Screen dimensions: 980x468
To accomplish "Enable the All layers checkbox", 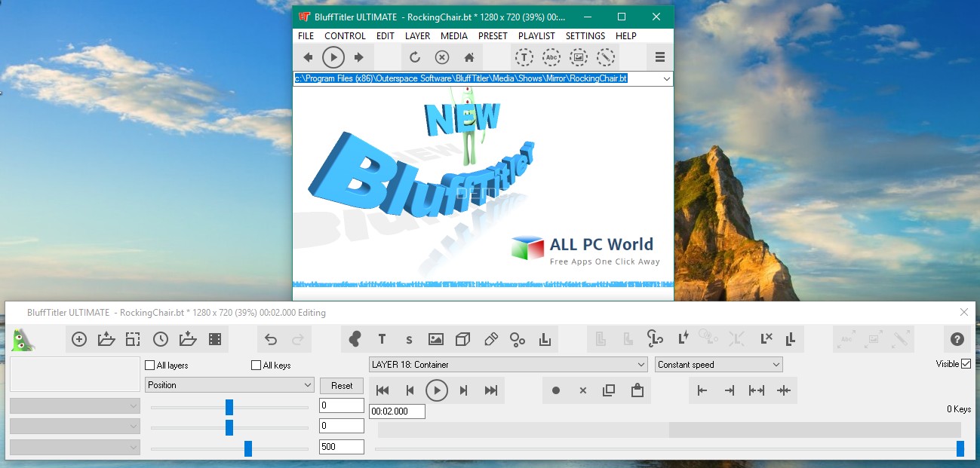I will click(x=149, y=366).
